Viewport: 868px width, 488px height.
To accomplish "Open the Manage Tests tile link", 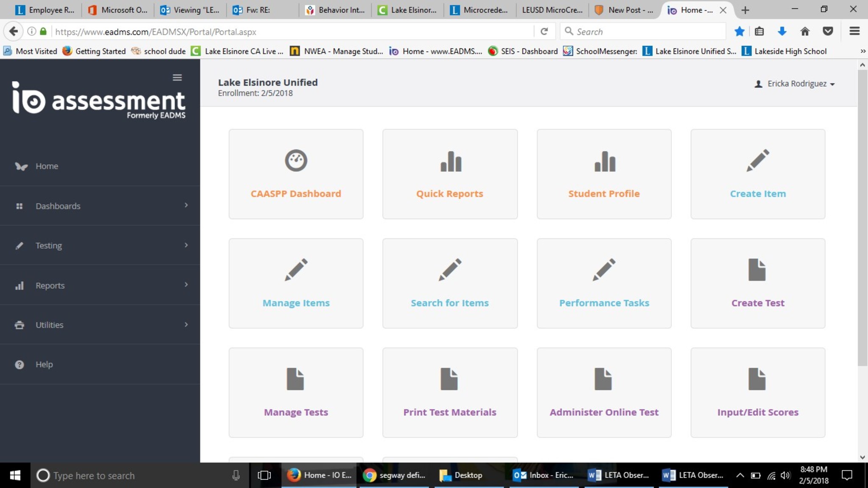I will 296,412.
